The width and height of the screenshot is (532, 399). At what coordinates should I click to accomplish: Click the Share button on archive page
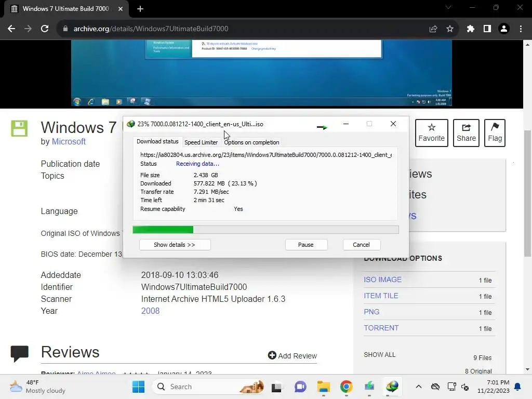click(x=466, y=132)
